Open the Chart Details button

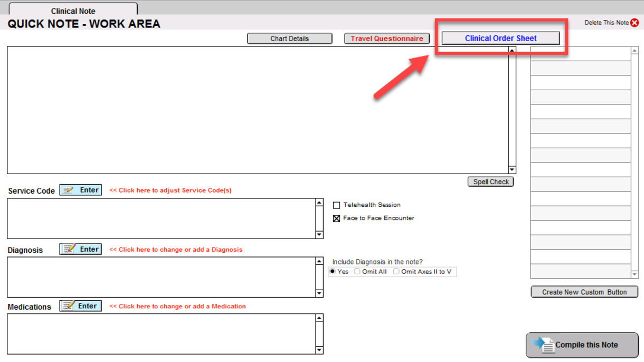pos(290,39)
